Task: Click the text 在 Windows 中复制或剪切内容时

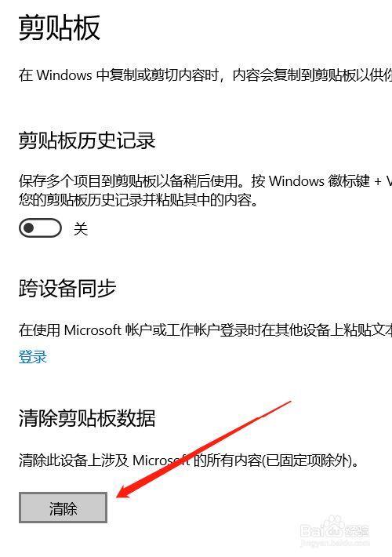Action: coord(118,75)
